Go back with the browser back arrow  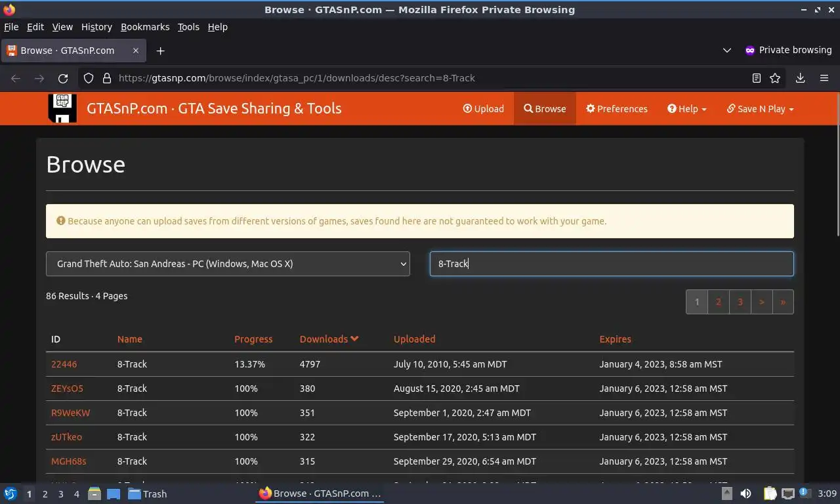16,78
